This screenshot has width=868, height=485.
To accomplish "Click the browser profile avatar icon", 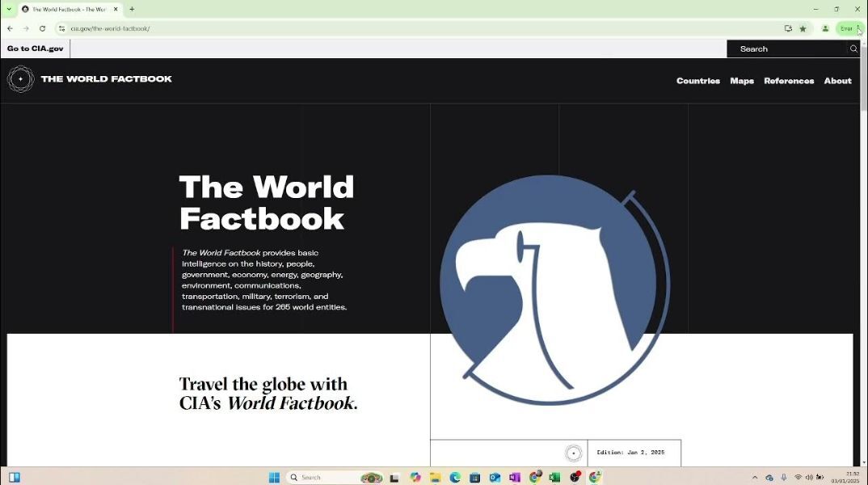I will (x=825, y=27).
